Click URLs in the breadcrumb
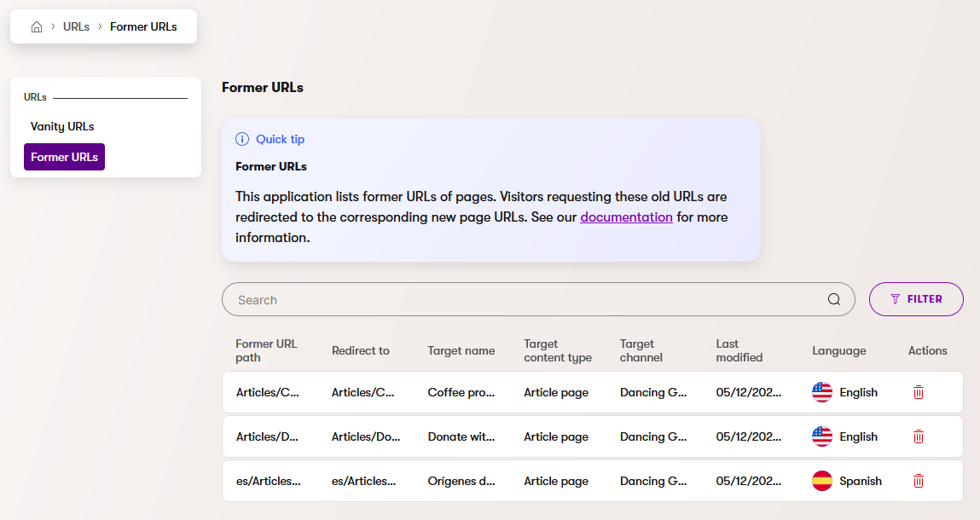This screenshot has height=520, width=980. (76, 26)
